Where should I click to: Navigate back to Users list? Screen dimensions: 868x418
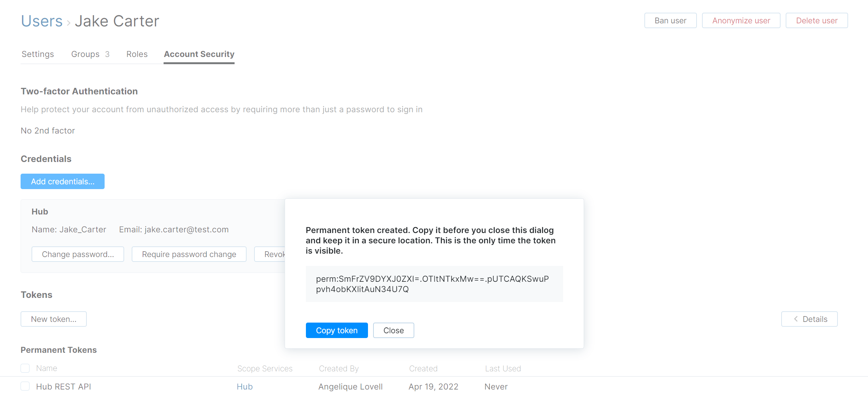[x=41, y=21]
